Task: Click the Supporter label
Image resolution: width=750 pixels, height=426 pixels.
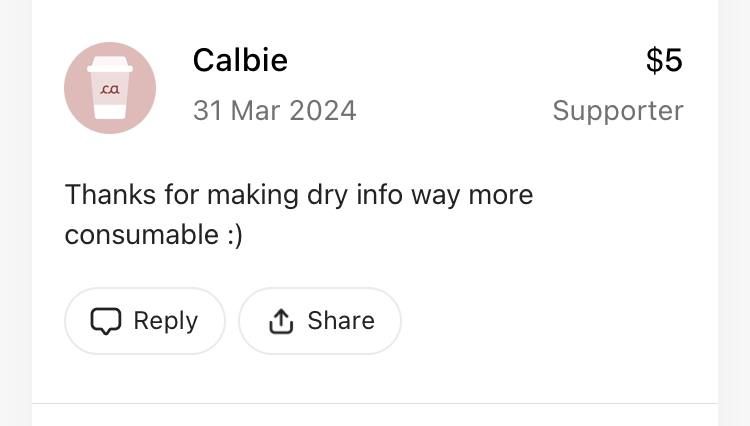Action: click(617, 110)
